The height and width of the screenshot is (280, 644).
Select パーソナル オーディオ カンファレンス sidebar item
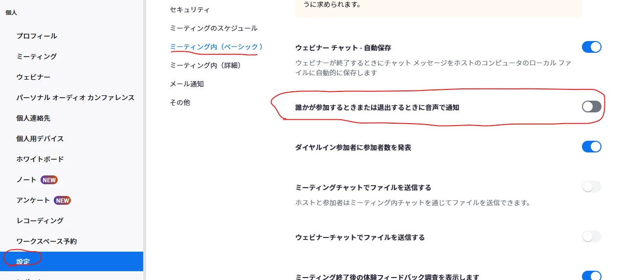[75, 98]
